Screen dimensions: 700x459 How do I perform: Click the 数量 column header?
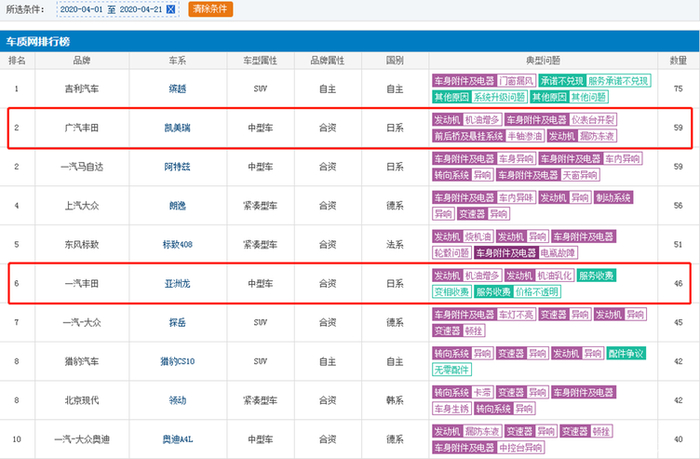[x=678, y=61]
